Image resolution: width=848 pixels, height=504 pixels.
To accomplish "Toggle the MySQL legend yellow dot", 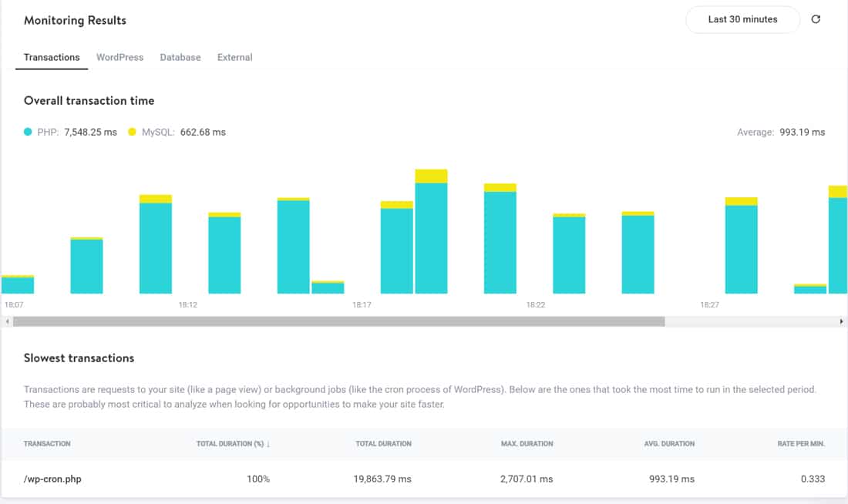I will coord(133,133).
